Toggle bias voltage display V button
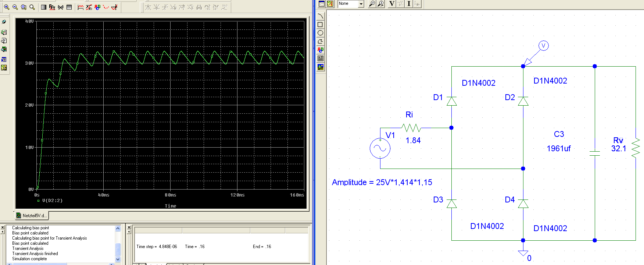The height and width of the screenshot is (265, 644). pos(392,4)
